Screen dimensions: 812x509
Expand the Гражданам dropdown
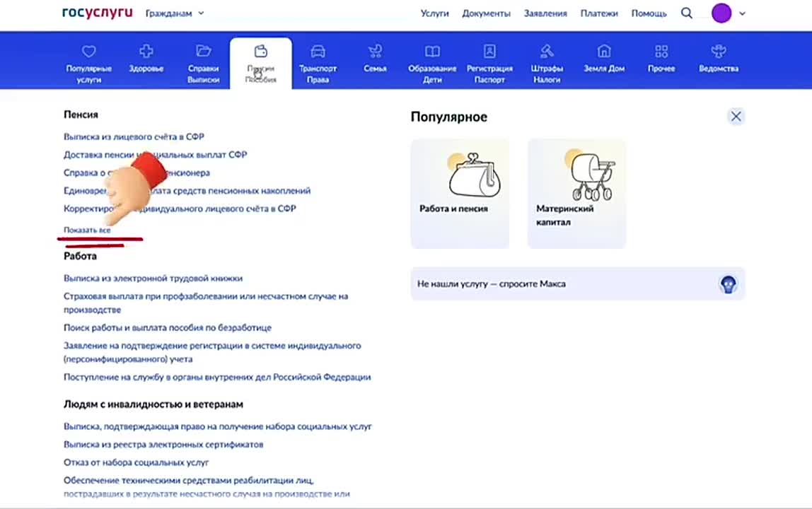click(x=175, y=13)
